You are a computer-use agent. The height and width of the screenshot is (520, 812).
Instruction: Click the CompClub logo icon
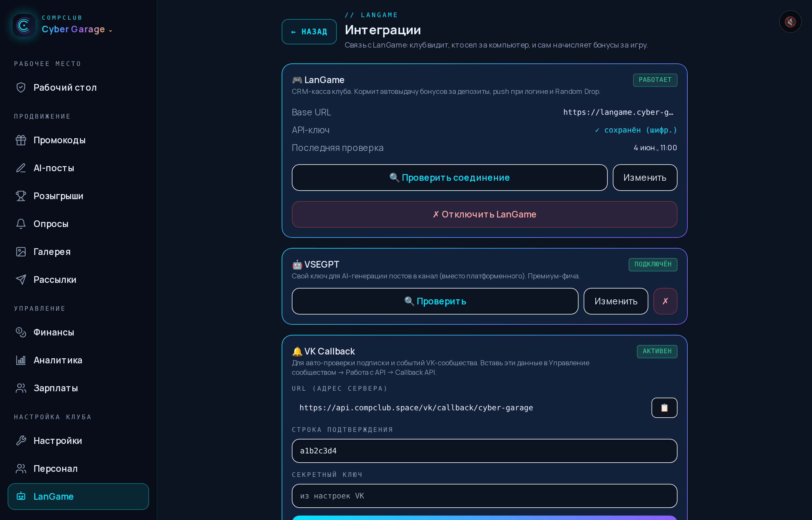click(24, 25)
